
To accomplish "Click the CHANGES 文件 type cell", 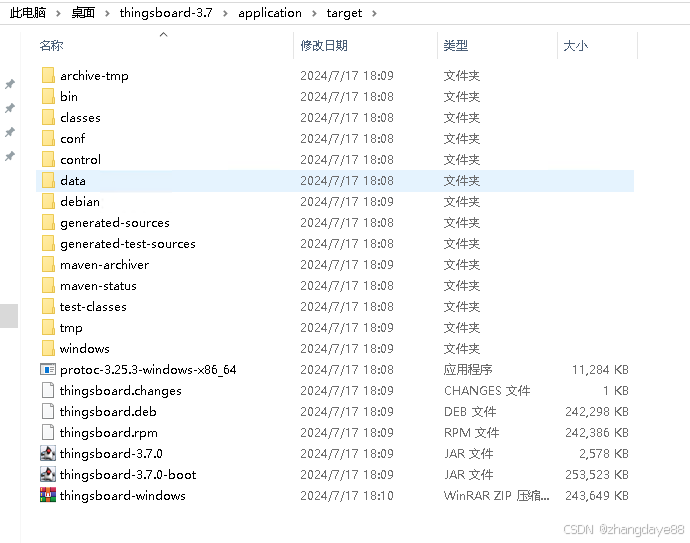I will [x=487, y=391].
